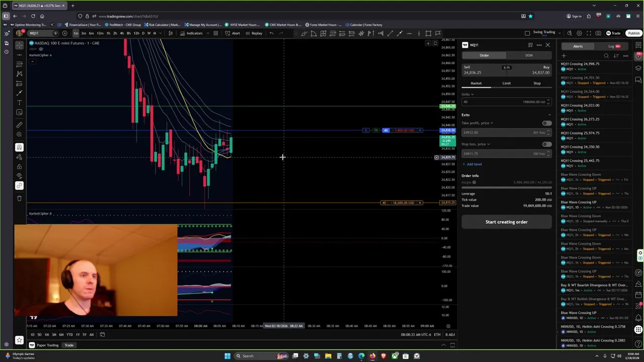
Task: Enable the Take profit toggle
Action: 547,123
